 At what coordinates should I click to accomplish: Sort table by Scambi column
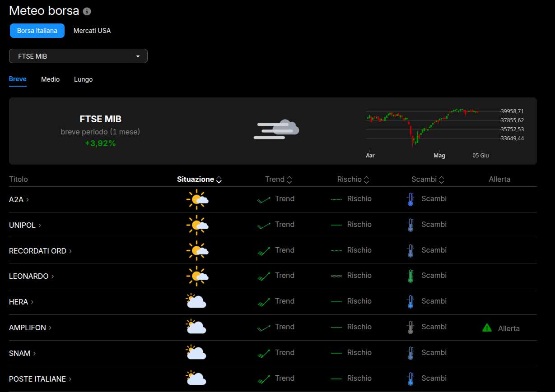coord(428,179)
